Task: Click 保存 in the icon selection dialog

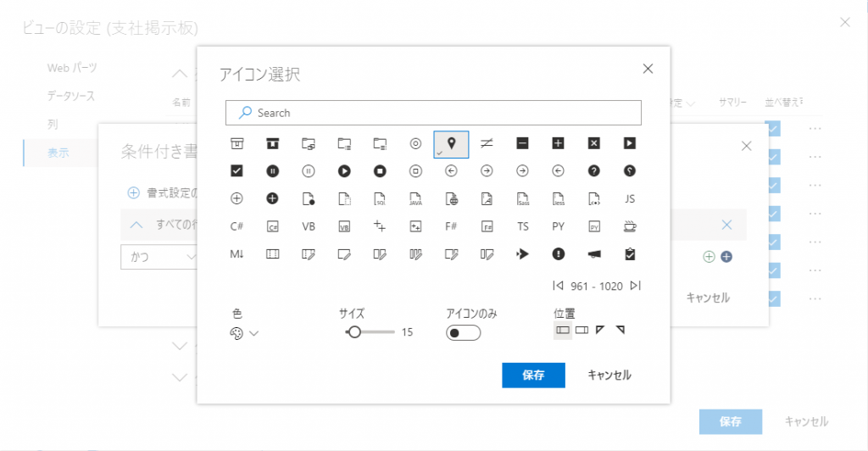Action: point(533,375)
